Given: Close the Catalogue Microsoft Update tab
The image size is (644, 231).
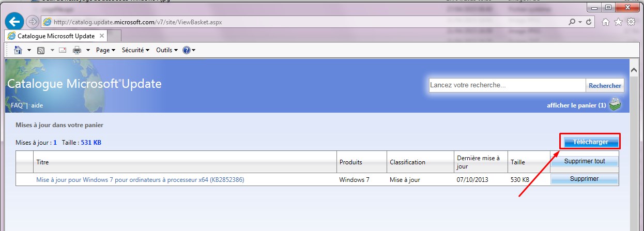Looking at the screenshot, I should point(101,36).
